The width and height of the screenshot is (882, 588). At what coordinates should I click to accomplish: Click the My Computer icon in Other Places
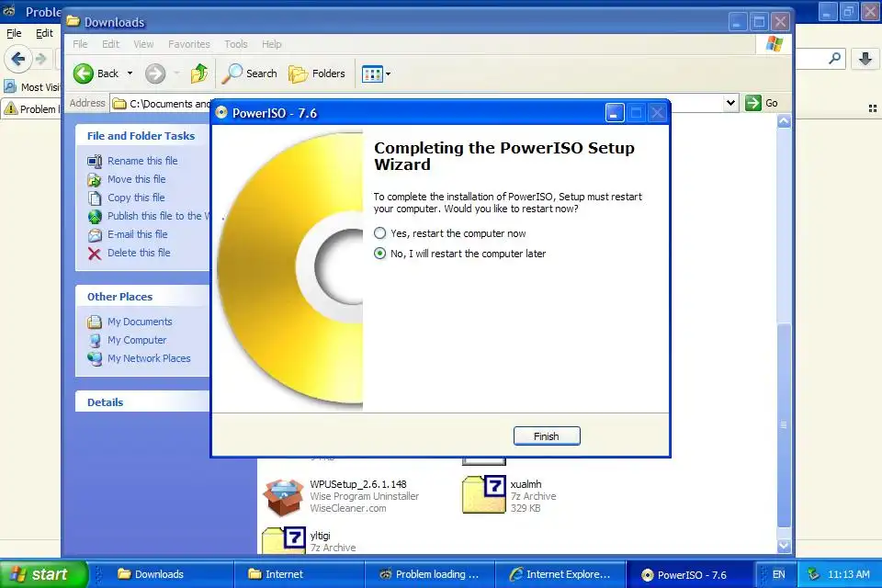pyautogui.click(x=95, y=341)
